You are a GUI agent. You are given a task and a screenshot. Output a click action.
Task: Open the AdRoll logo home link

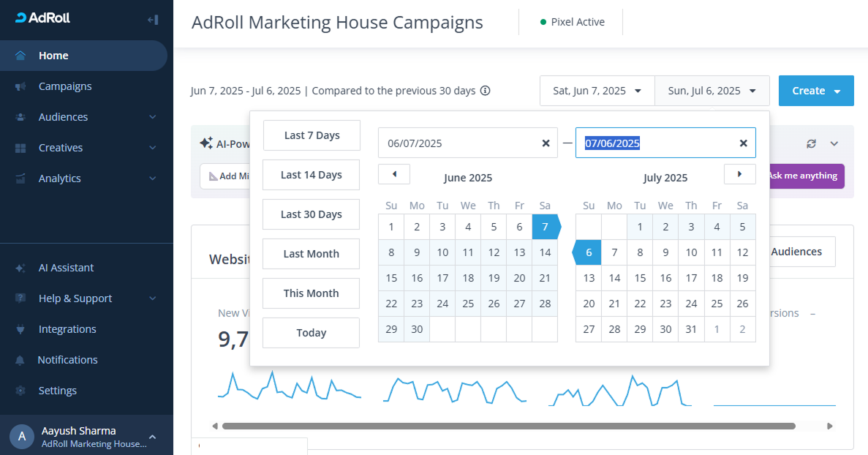(x=43, y=18)
